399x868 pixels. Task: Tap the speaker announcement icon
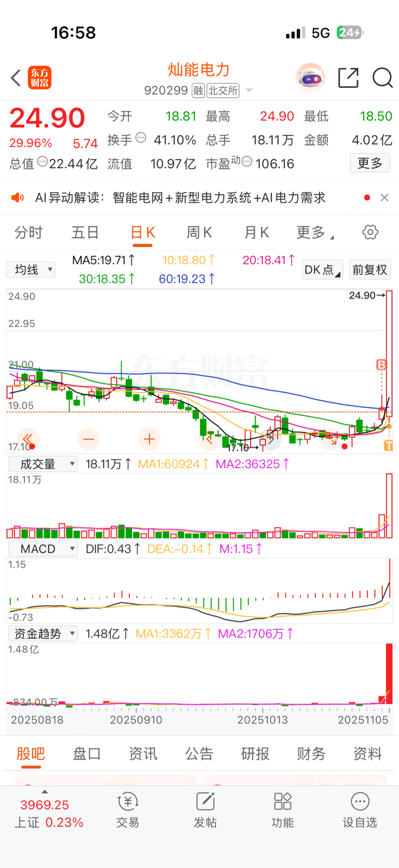(x=18, y=198)
